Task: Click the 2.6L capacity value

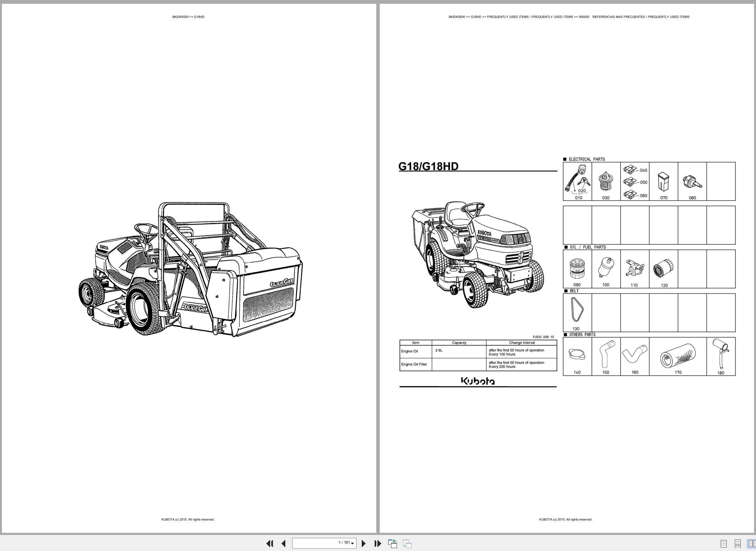Action: pyautogui.click(x=439, y=350)
